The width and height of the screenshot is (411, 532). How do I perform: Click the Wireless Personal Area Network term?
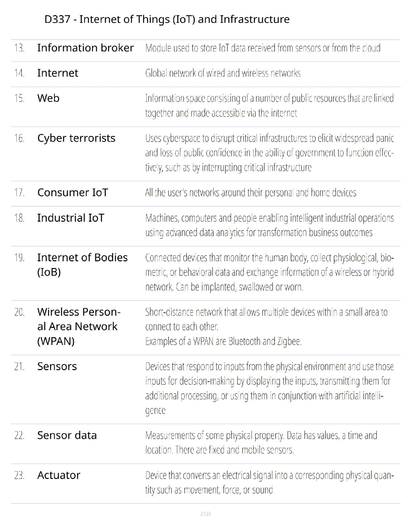(79, 326)
